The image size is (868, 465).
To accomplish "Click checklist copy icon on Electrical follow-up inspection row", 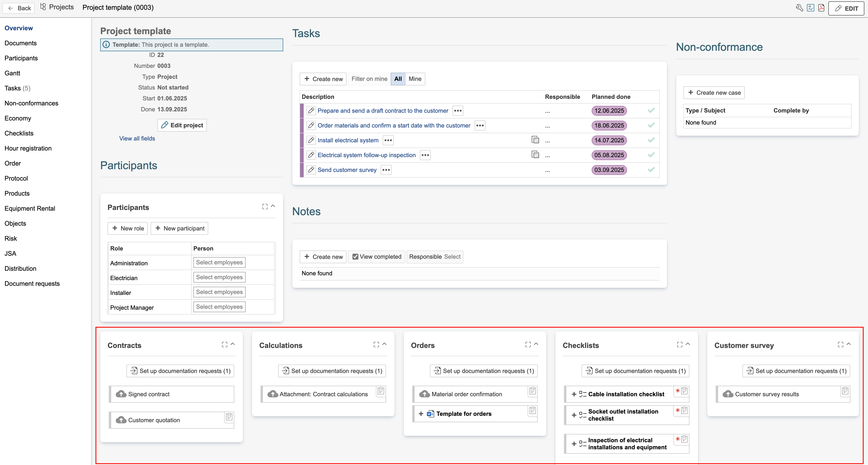I will (535, 155).
